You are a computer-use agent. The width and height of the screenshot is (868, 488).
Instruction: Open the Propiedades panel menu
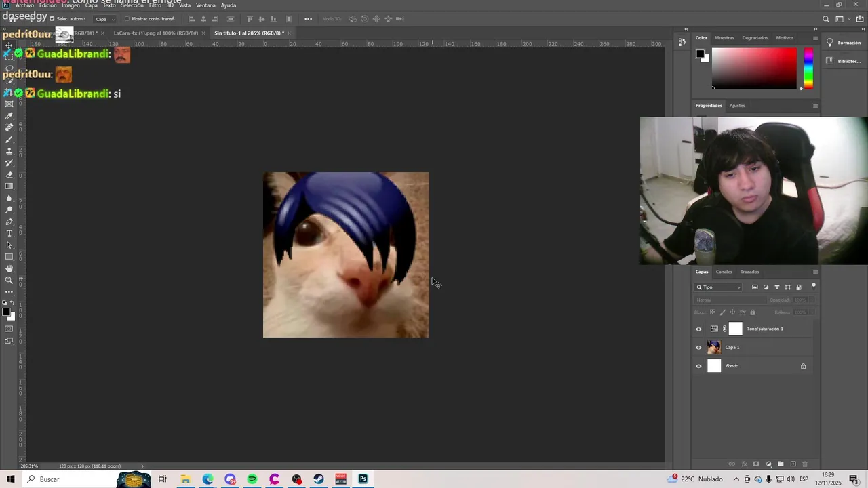[815, 106]
